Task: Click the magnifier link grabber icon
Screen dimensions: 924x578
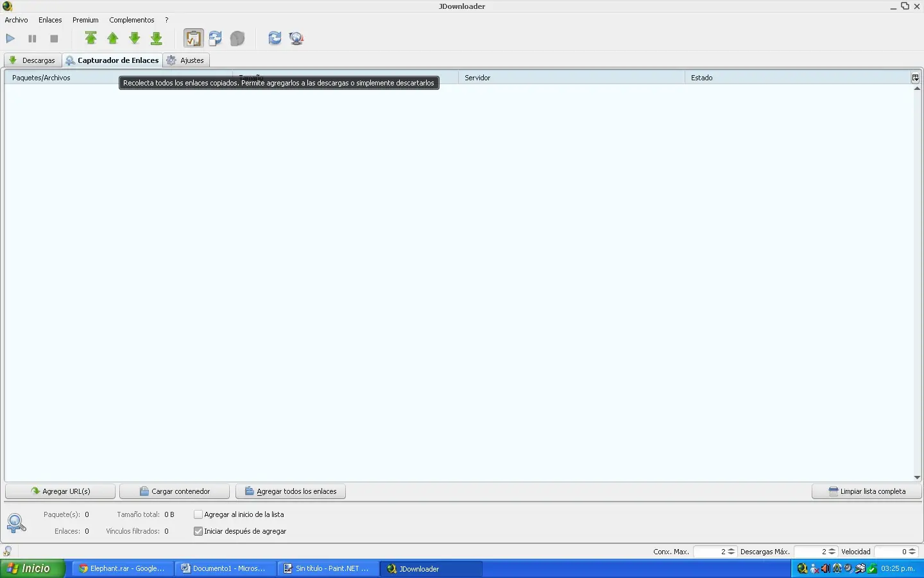Action: coord(16,523)
